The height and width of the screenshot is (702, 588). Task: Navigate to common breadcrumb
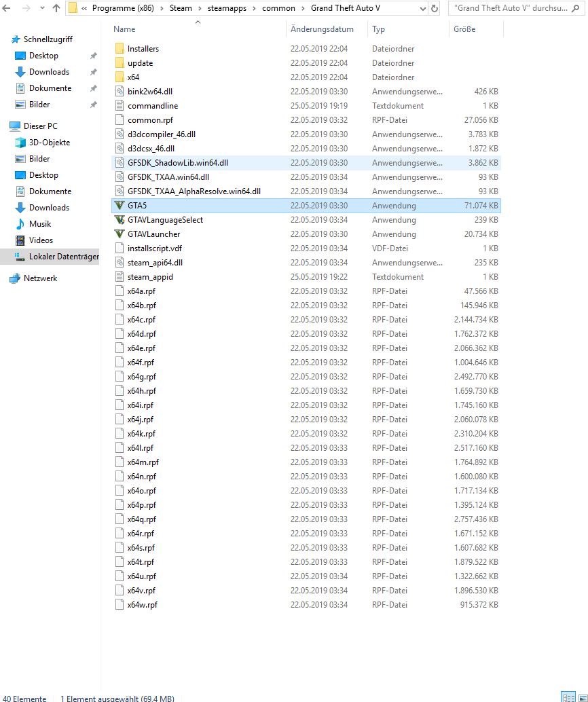278,8
